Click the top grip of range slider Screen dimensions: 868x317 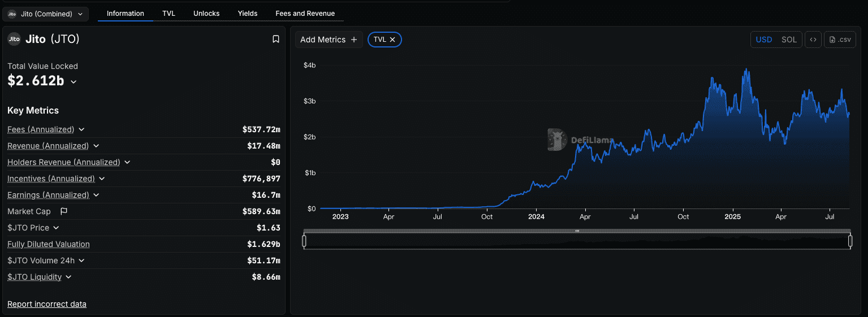coord(577,231)
